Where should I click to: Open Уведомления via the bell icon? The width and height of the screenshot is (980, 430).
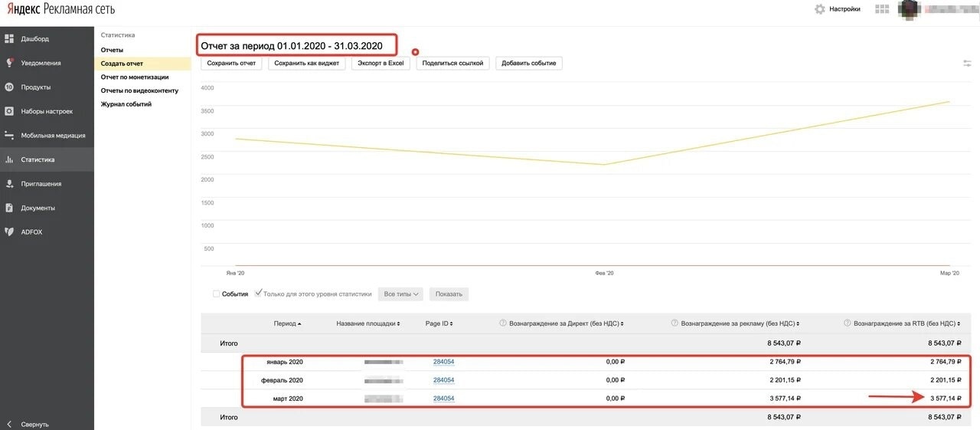click(9, 63)
